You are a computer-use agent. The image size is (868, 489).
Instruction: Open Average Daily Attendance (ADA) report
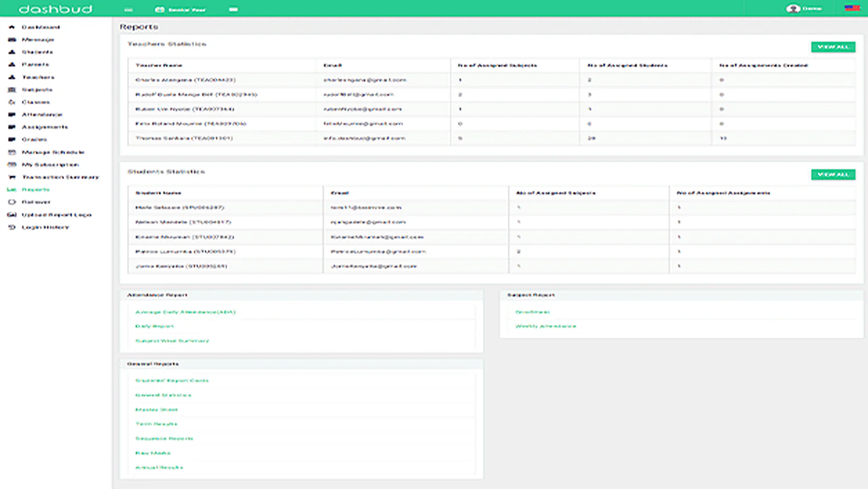click(186, 312)
